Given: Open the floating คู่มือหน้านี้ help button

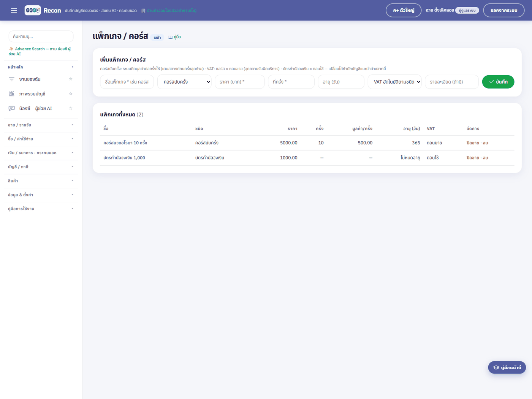Looking at the screenshot, I should (507, 367).
